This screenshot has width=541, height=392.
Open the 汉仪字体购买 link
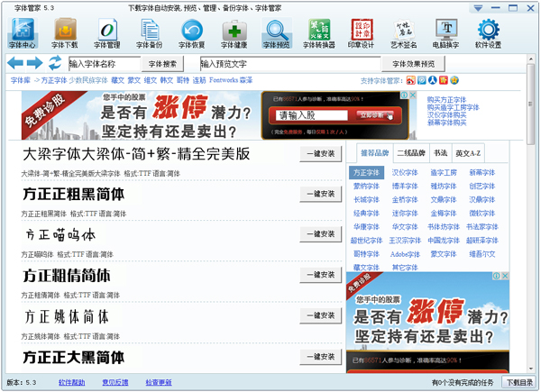pos(446,115)
